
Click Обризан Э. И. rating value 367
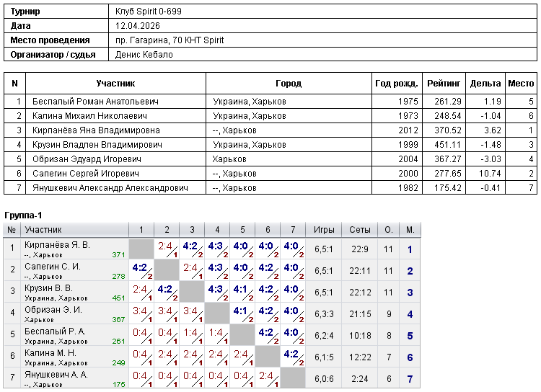(118, 320)
